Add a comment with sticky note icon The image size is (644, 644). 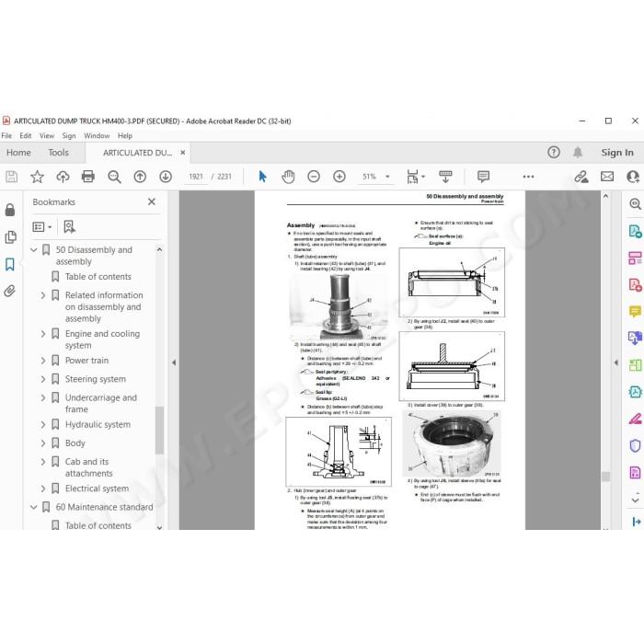tap(483, 177)
